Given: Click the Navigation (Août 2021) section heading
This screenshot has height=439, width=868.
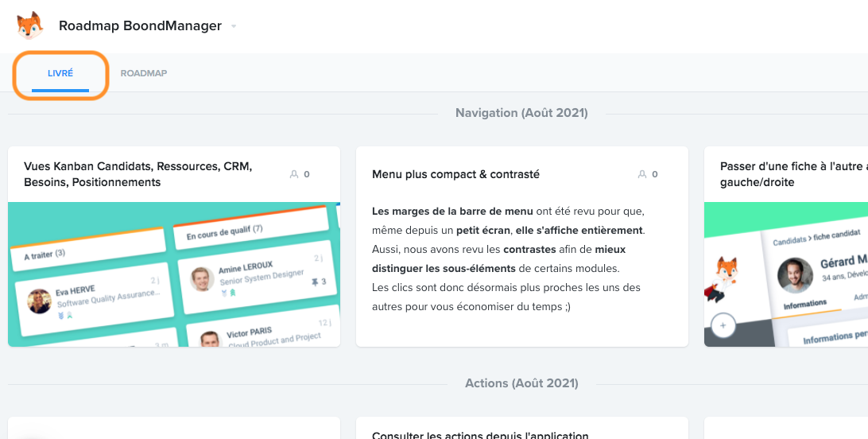Looking at the screenshot, I should point(521,113).
